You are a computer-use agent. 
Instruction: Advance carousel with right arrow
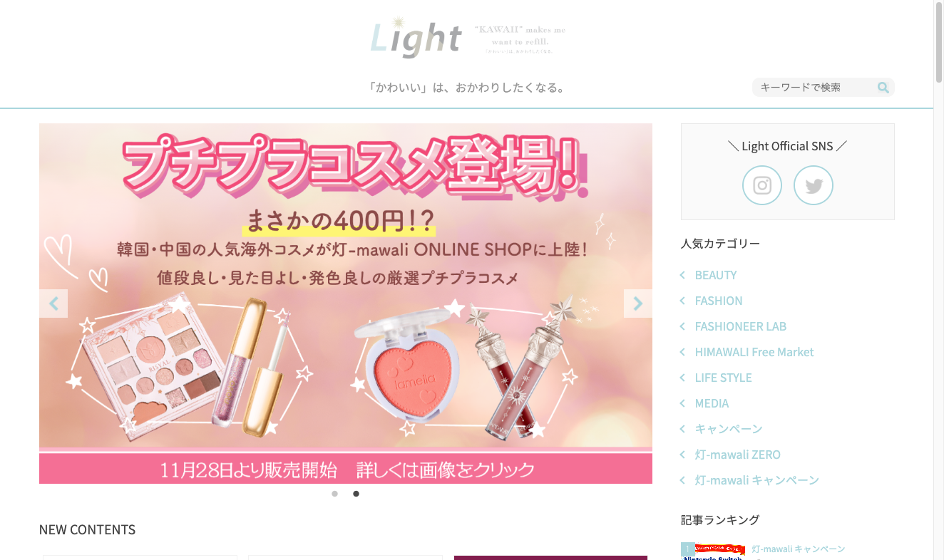(x=638, y=304)
